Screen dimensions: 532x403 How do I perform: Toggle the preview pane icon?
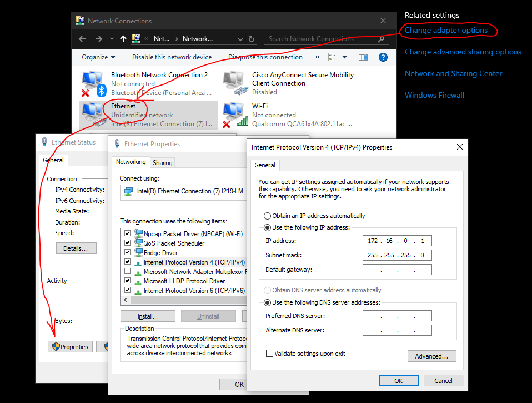(363, 57)
